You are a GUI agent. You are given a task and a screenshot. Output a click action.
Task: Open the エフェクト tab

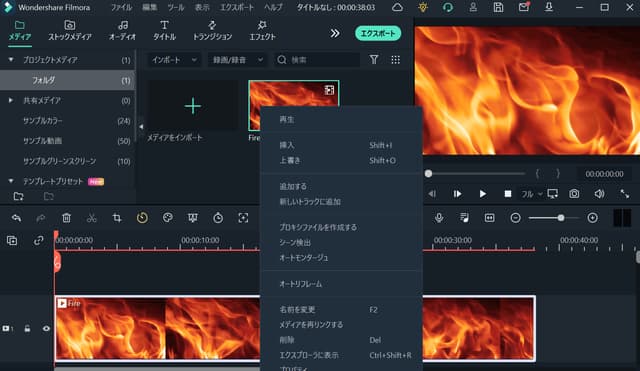(x=262, y=31)
